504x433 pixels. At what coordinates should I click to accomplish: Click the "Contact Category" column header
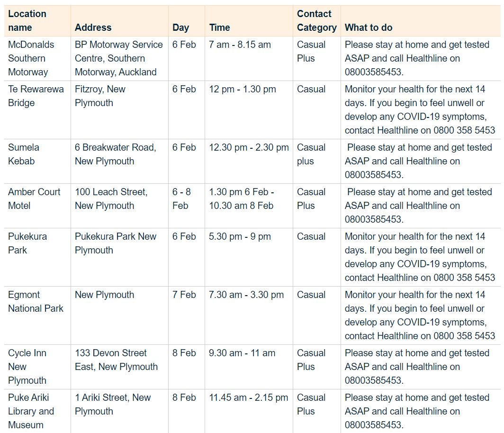pos(316,21)
